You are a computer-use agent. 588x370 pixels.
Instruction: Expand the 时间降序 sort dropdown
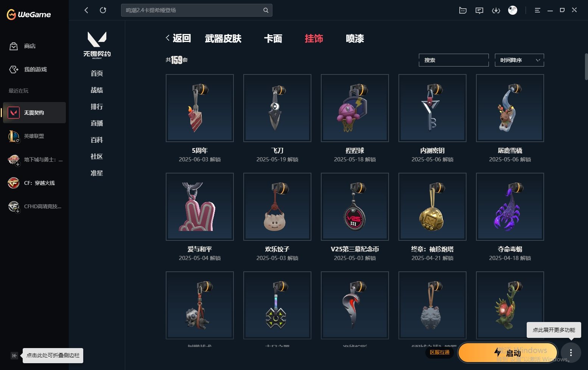[x=519, y=60]
